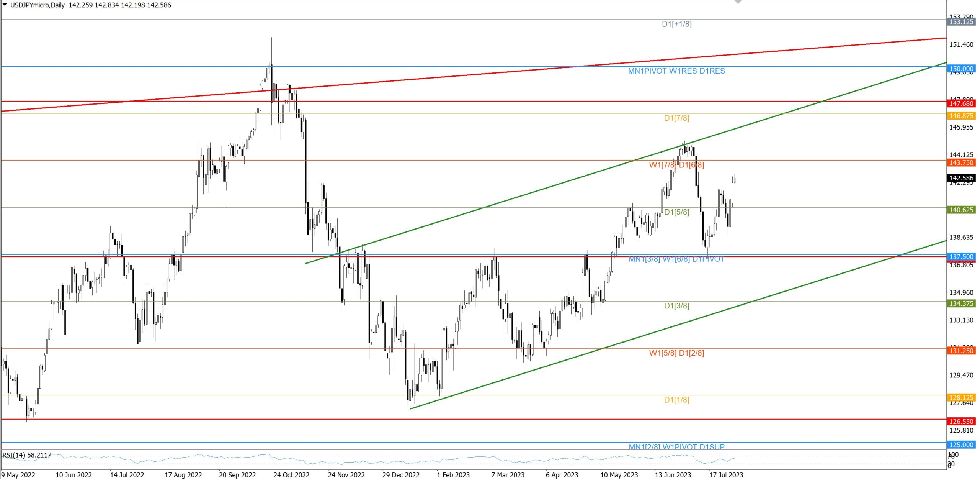Click the red 126.550 price tag
980x479 pixels.
point(961,422)
